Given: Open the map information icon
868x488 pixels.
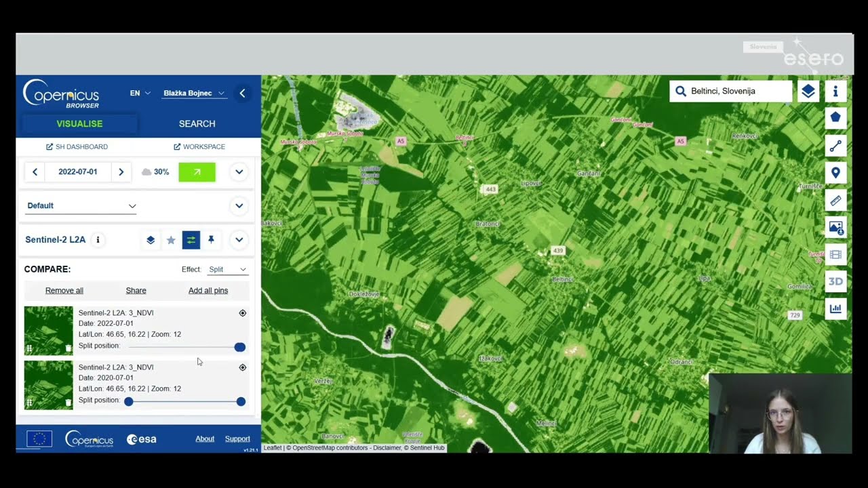Looking at the screenshot, I should coord(835,91).
